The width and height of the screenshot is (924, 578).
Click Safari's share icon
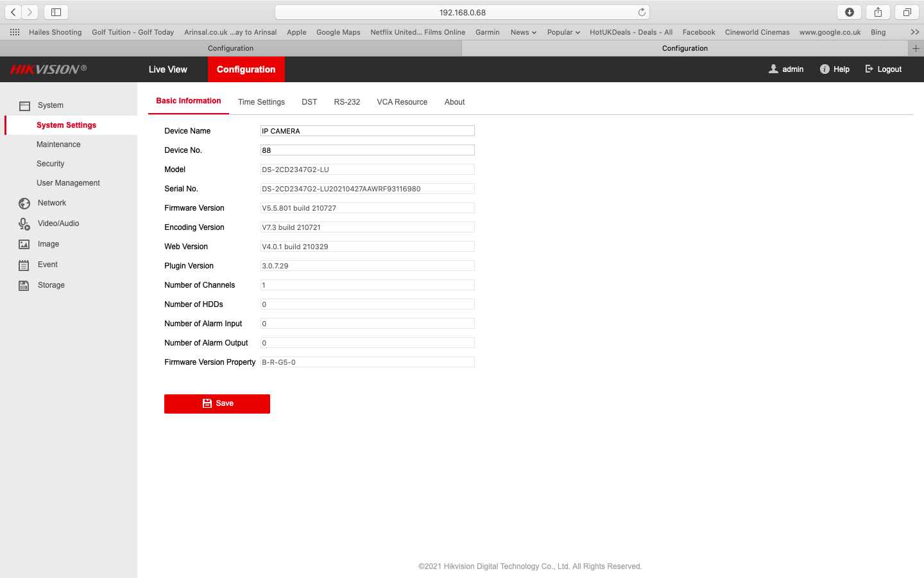click(x=878, y=12)
